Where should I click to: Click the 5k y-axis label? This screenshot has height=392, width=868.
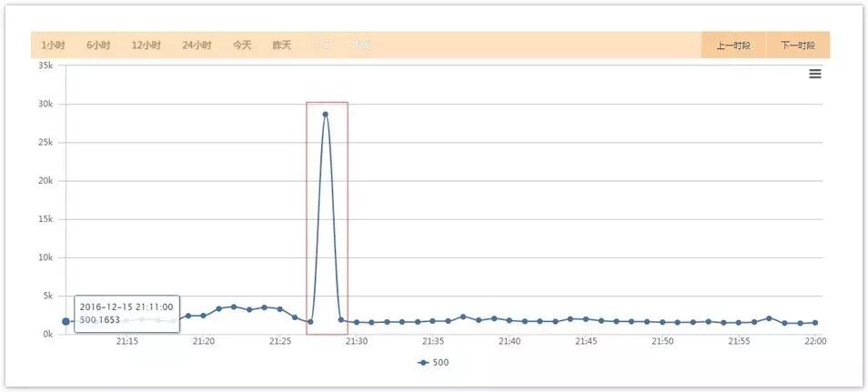[46, 296]
